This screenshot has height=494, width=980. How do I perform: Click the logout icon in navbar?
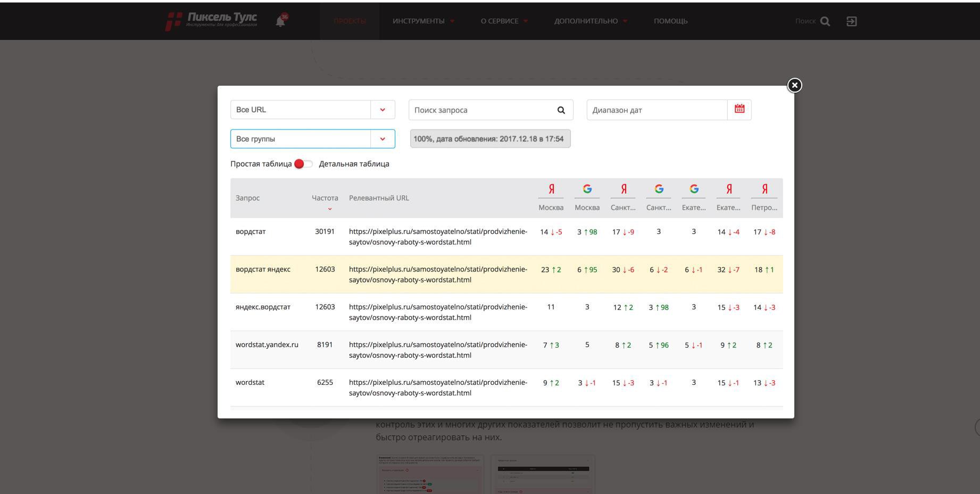(852, 21)
